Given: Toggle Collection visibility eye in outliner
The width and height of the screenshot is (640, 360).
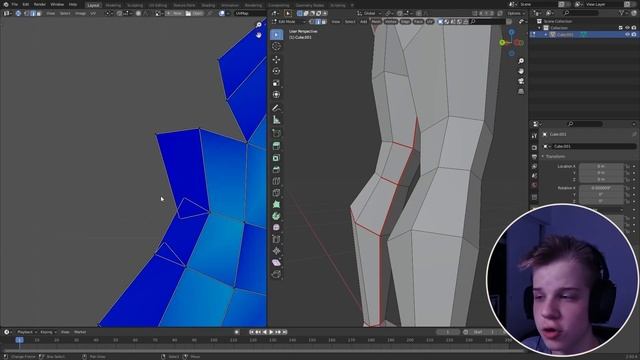Looking at the screenshot, I should coord(627,28).
